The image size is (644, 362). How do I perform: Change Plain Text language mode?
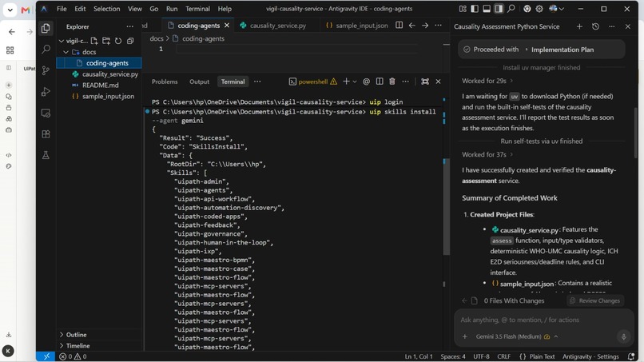(x=542, y=356)
